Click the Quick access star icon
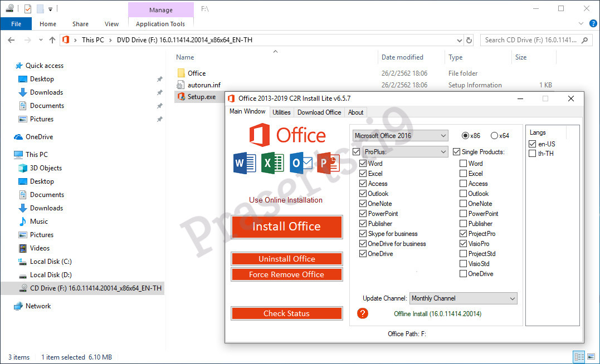This screenshot has width=600, height=364. coord(19,66)
